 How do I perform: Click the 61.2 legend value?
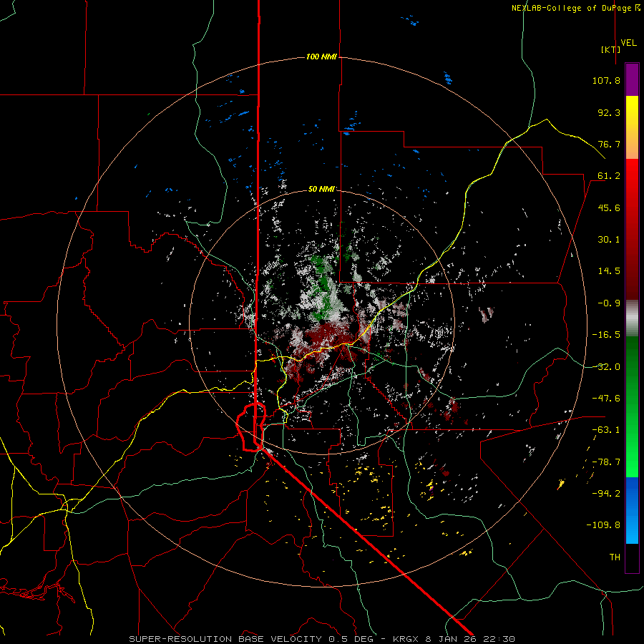(x=609, y=176)
